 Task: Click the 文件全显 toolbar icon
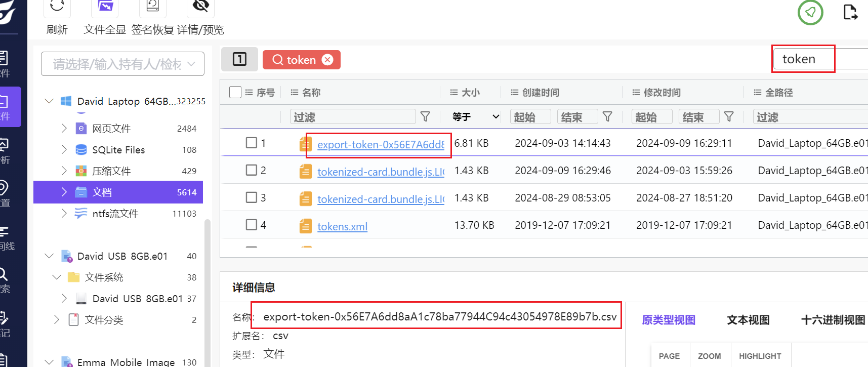point(105,7)
